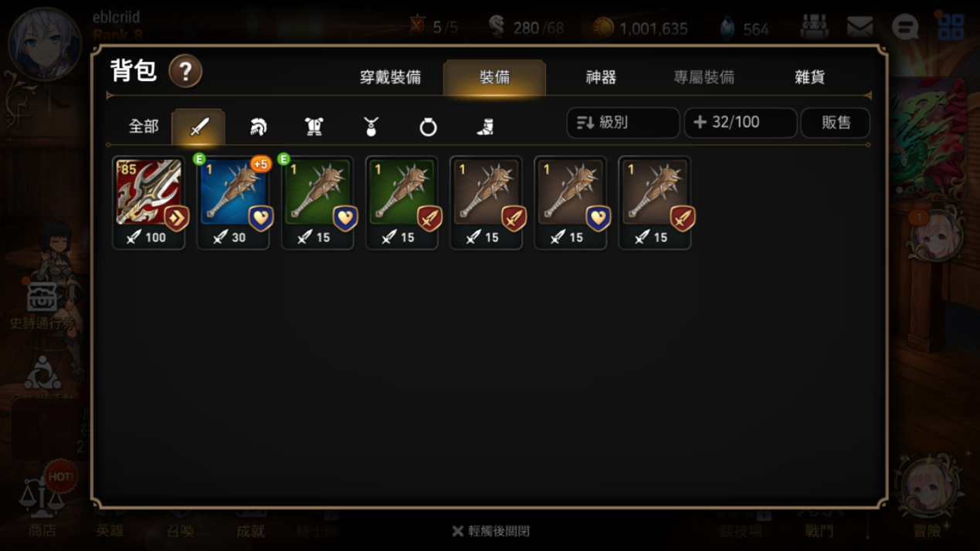This screenshot has height=551, width=980.
Task: Select the sword weapon filter icon
Action: tap(199, 127)
